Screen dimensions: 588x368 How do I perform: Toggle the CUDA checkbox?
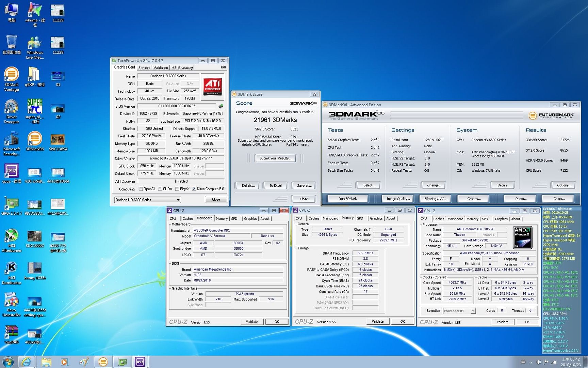tap(160, 189)
